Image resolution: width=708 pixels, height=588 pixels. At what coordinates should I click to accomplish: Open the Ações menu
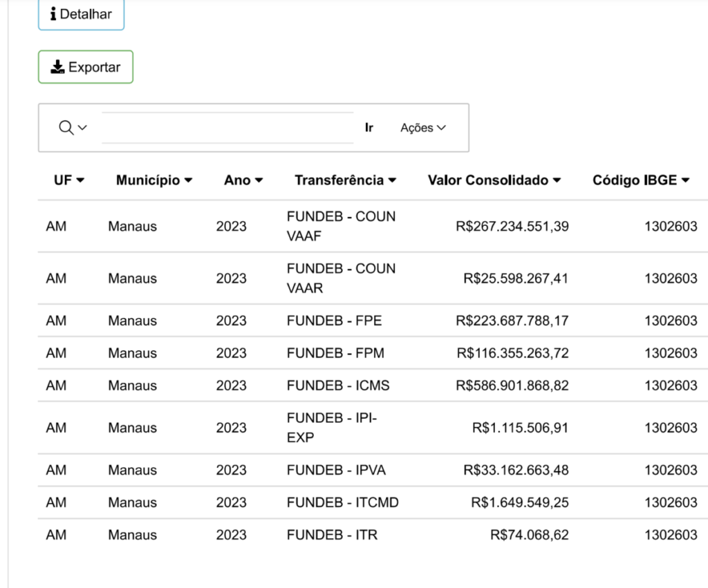click(422, 128)
